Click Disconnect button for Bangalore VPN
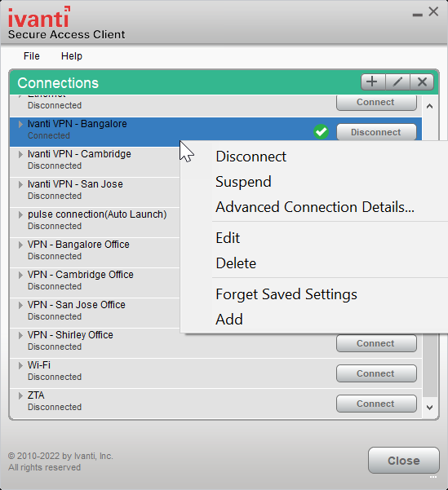This screenshot has height=490, width=448. click(376, 132)
